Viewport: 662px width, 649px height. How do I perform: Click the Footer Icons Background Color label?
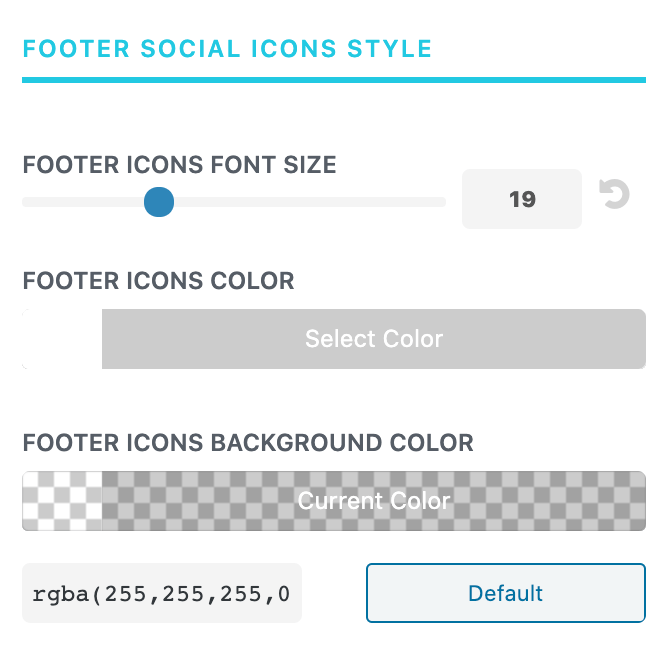click(248, 443)
